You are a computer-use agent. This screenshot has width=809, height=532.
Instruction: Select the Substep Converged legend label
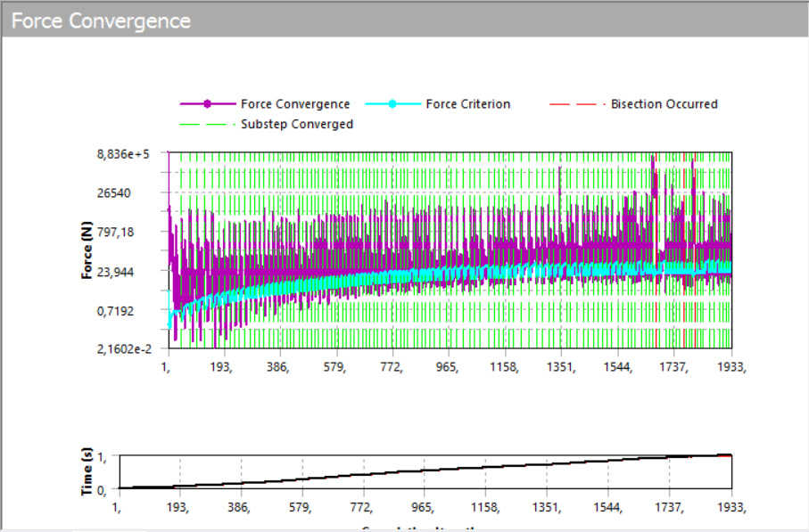(297, 125)
